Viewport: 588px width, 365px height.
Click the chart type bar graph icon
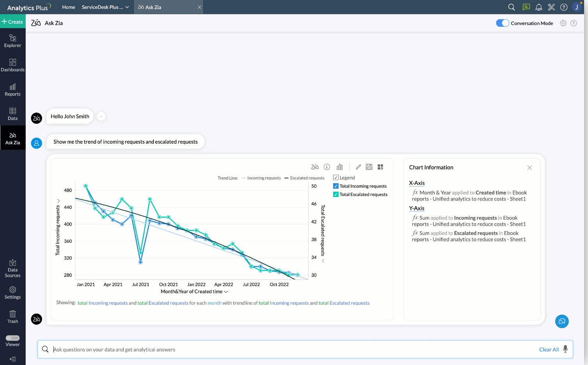point(340,167)
